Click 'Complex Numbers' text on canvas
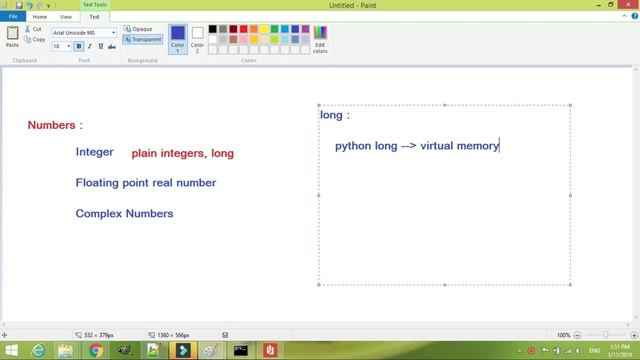640x360 pixels. point(124,213)
